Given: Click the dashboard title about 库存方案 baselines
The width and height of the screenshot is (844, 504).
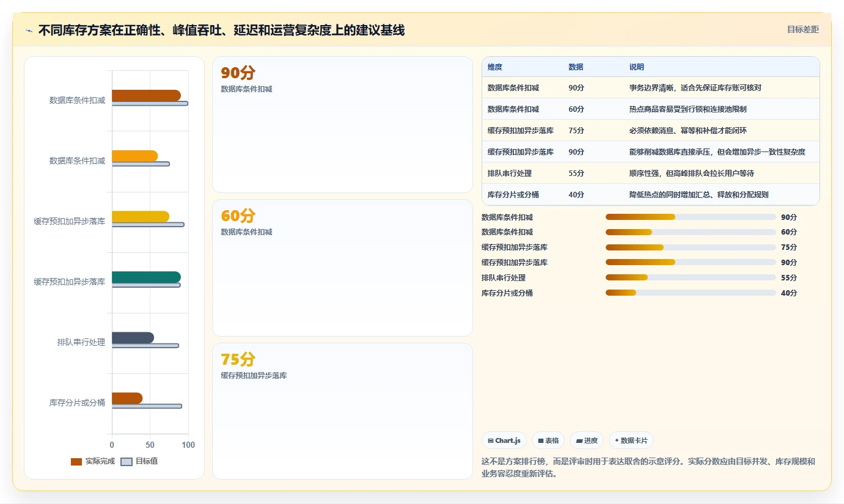Looking at the screenshot, I should [x=221, y=31].
